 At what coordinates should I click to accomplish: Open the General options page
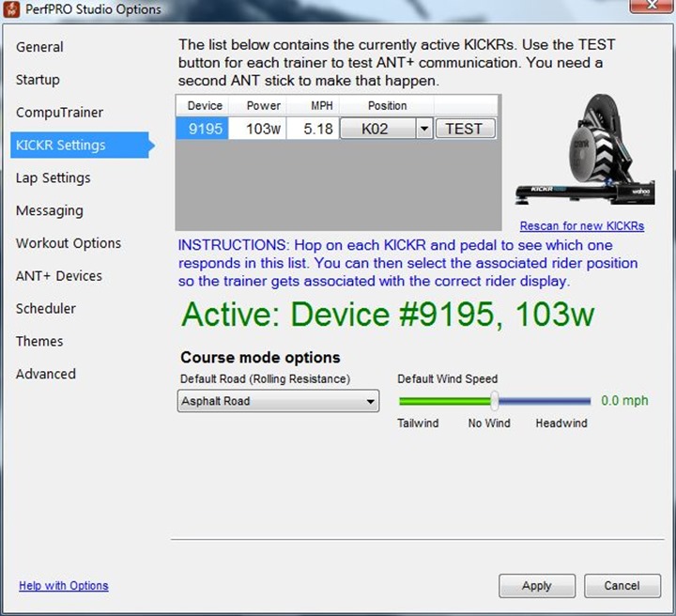click(39, 47)
